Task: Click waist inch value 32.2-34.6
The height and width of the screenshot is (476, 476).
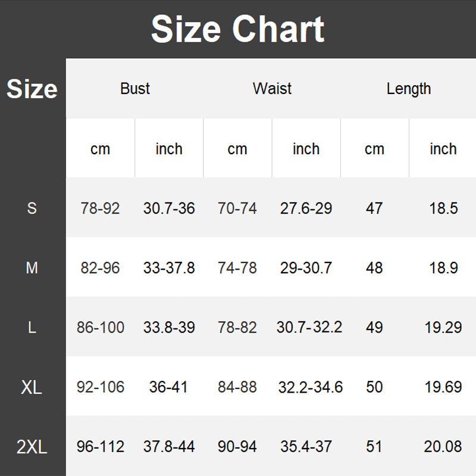Action: [310, 387]
